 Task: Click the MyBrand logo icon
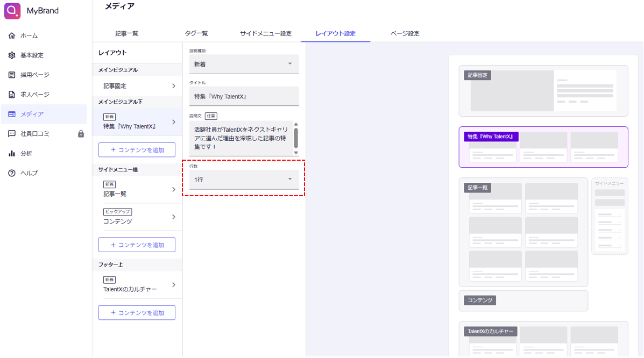pyautogui.click(x=12, y=11)
